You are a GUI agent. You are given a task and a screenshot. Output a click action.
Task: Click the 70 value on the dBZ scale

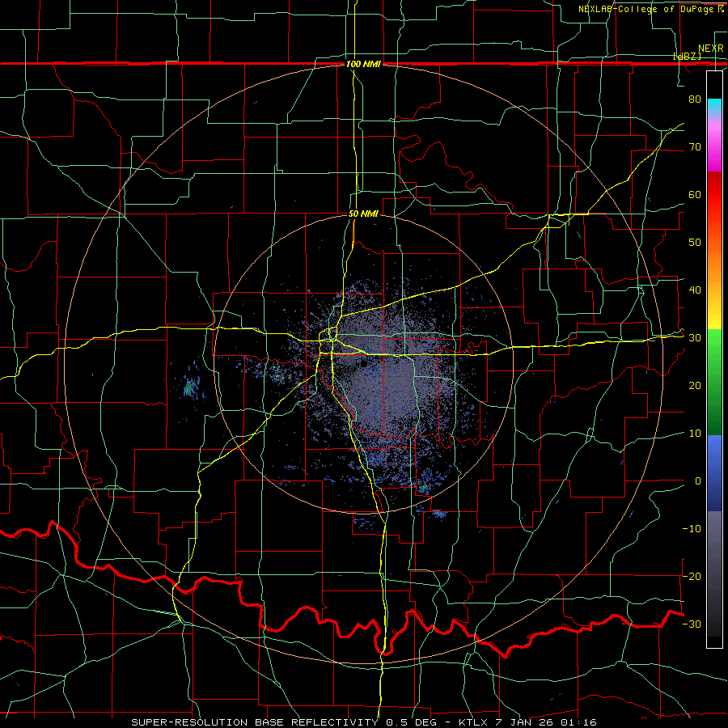point(695,147)
